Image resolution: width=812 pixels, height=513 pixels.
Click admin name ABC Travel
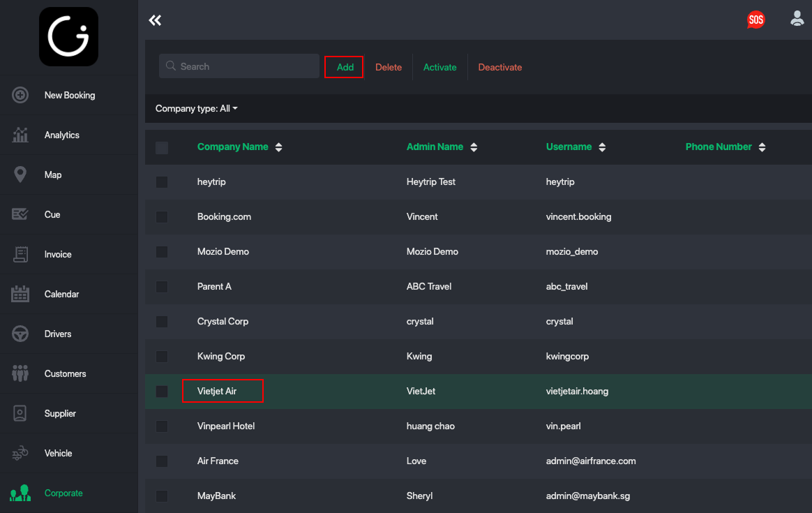tap(429, 287)
